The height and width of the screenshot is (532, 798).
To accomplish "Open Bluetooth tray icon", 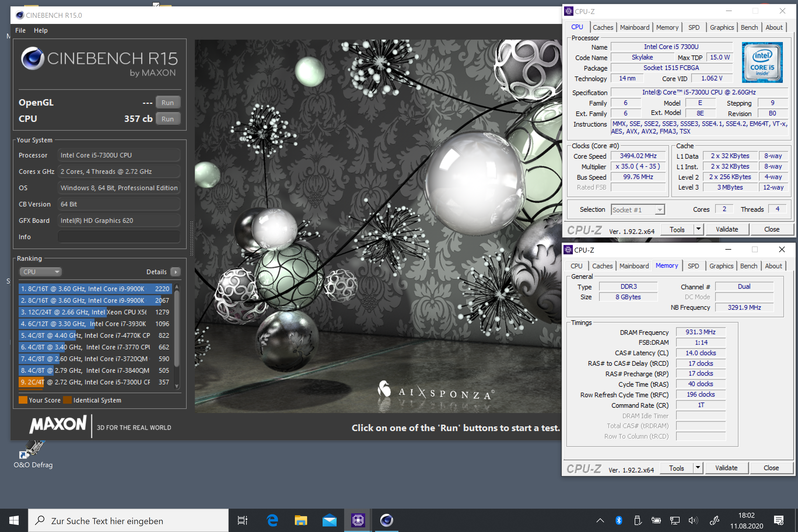I will (x=619, y=520).
